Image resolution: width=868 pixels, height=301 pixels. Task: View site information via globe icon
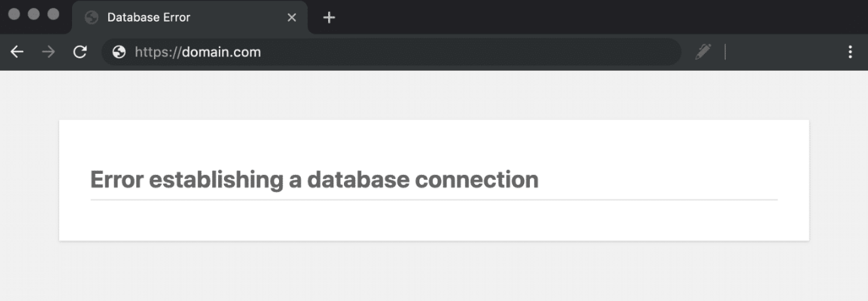point(119,52)
